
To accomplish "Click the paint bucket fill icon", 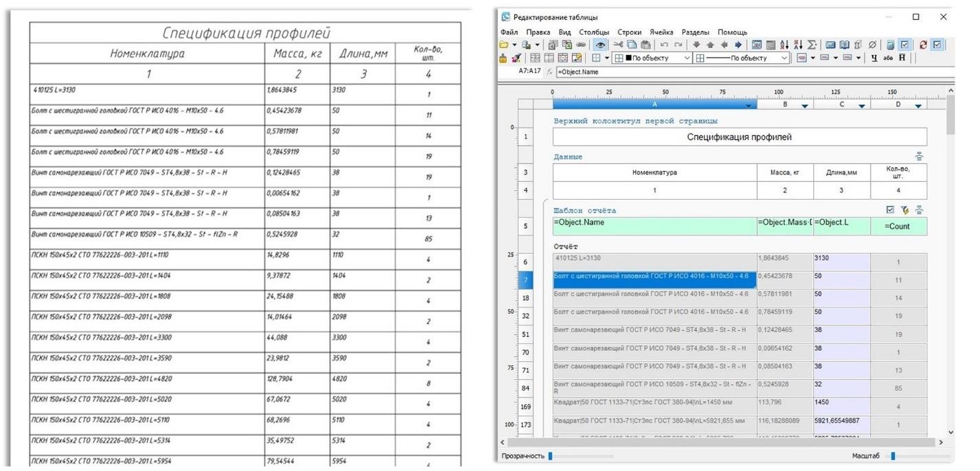I will click(x=503, y=58).
